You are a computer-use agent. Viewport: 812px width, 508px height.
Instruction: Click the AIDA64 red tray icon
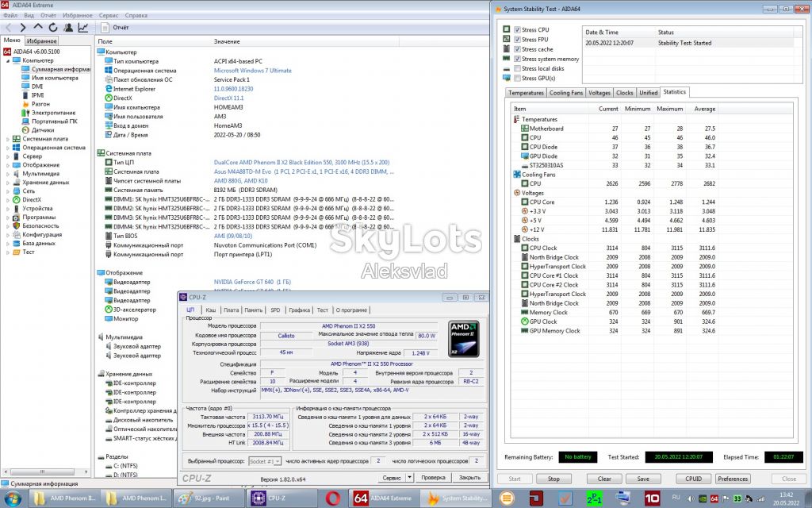click(714, 498)
